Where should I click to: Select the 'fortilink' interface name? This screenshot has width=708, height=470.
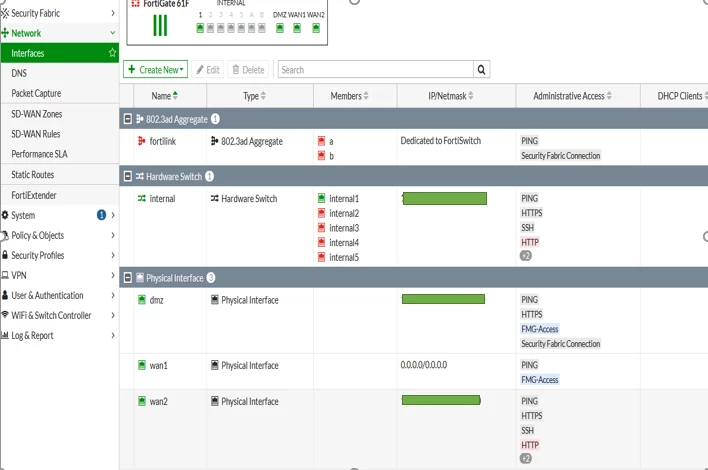pos(163,141)
